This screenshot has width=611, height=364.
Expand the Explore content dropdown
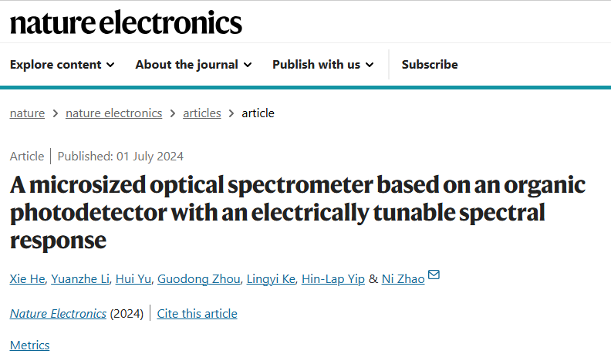(62, 65)
